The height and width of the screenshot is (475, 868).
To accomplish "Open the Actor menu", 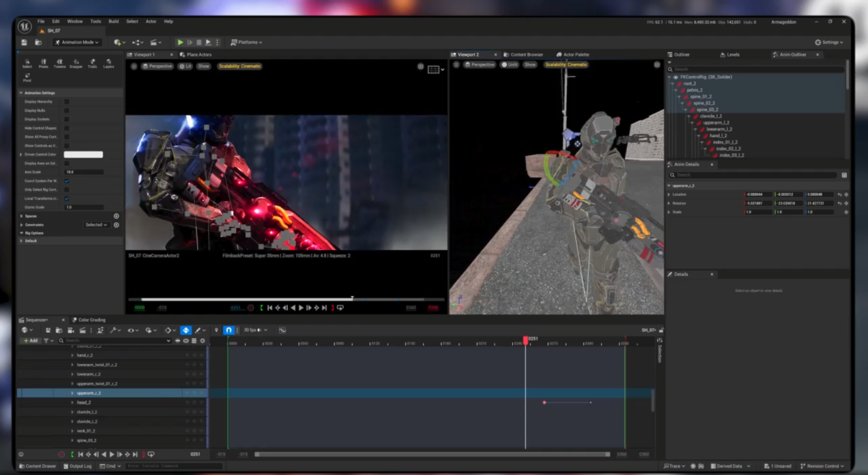I will [x=151, y=21].
